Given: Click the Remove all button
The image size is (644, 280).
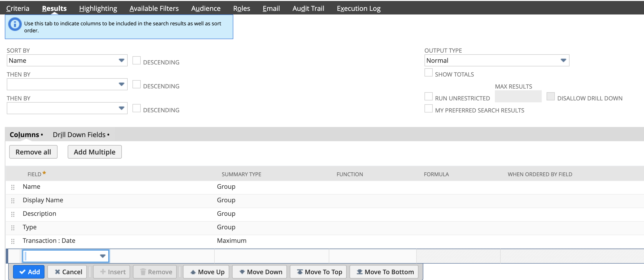Looking at the screenshot, I should (33, 152).
